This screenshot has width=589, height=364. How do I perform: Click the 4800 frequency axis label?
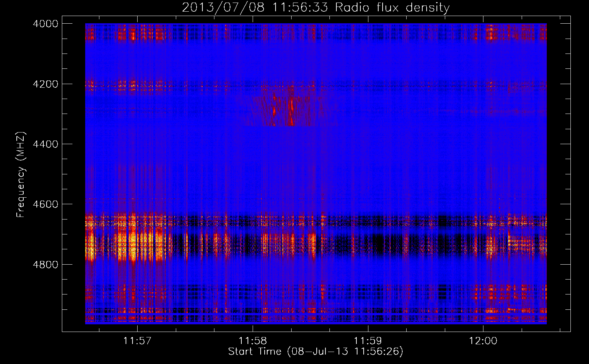pyautogui.click(x=46, y=265)
